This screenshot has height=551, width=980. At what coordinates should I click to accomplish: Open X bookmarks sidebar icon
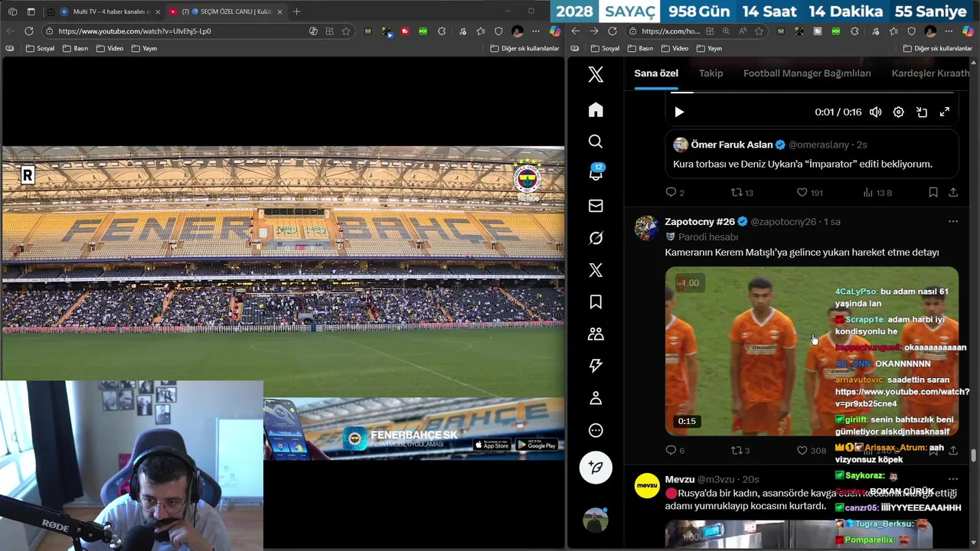596,302
